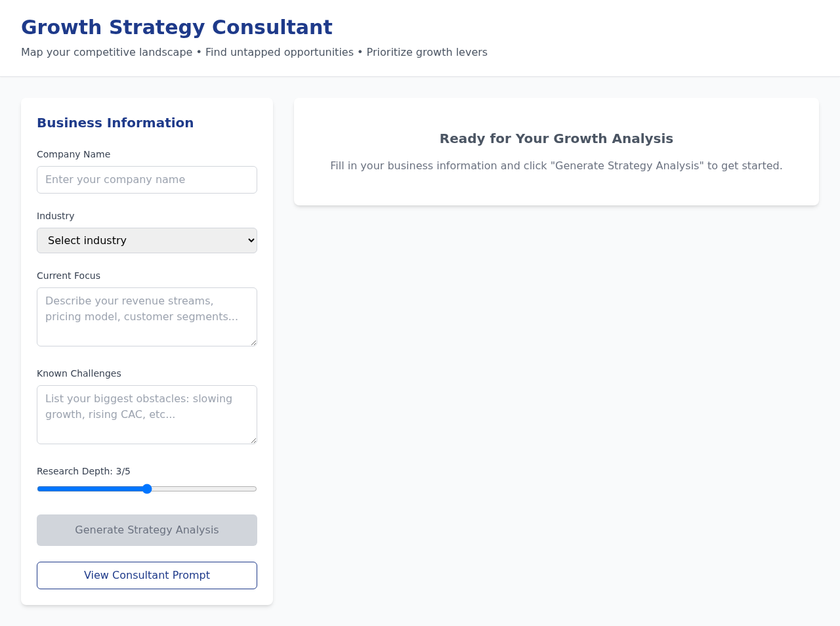
Task: Click the tagline under the page title
Action: 254,52
